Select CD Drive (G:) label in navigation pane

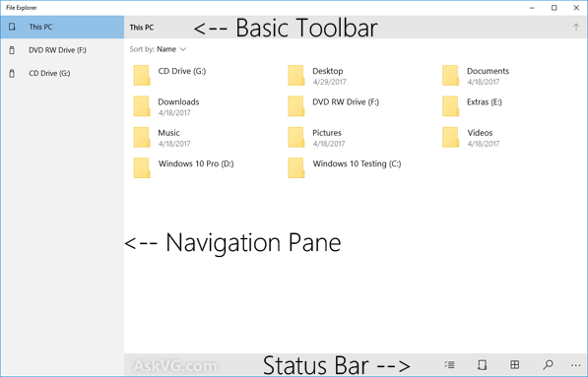coord(49,73)
